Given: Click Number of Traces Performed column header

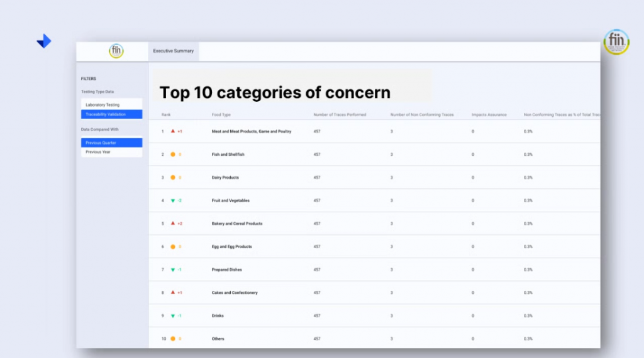Looking at the screenshot, I should point(340,115).
